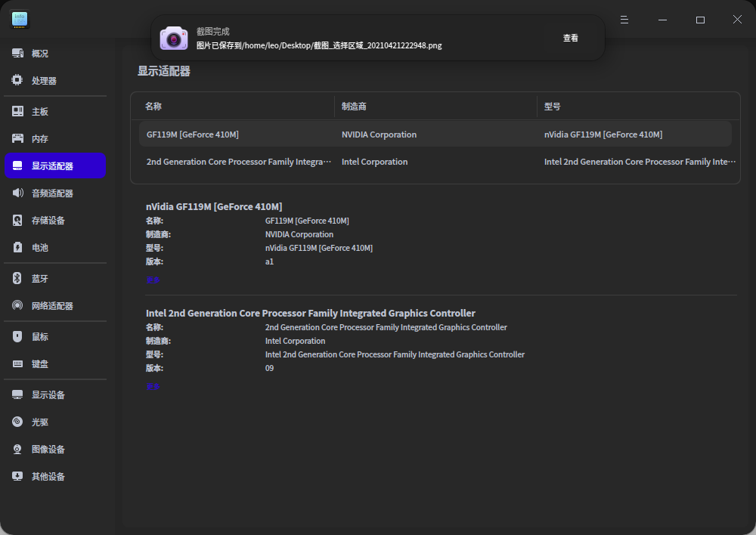Screen dimensions: 756x535
Task: Click NVIDIA Corporation value in details
Action: [299, 235]
